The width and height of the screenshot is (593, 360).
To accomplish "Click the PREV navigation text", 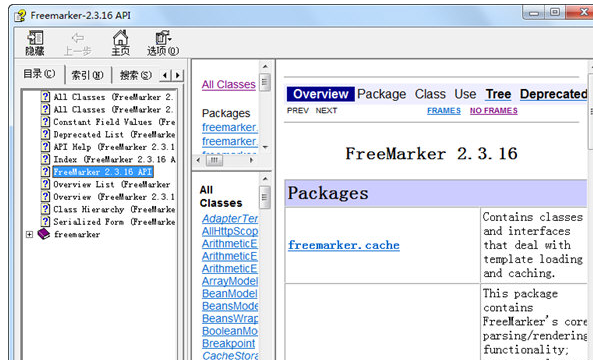I will (x=298, y=111).
